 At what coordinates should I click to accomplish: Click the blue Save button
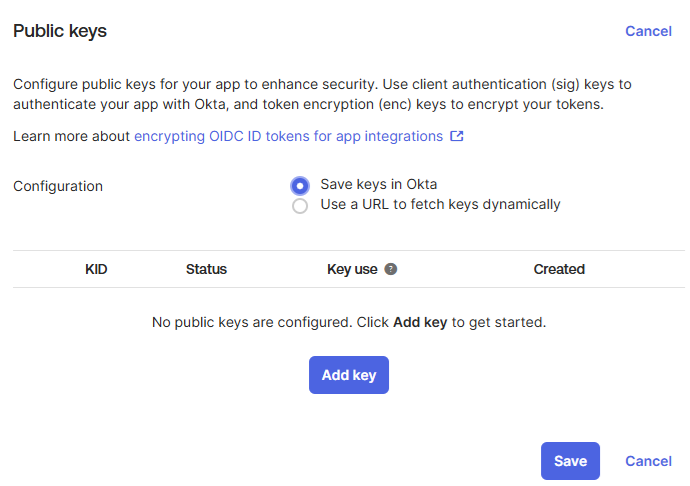570,461
